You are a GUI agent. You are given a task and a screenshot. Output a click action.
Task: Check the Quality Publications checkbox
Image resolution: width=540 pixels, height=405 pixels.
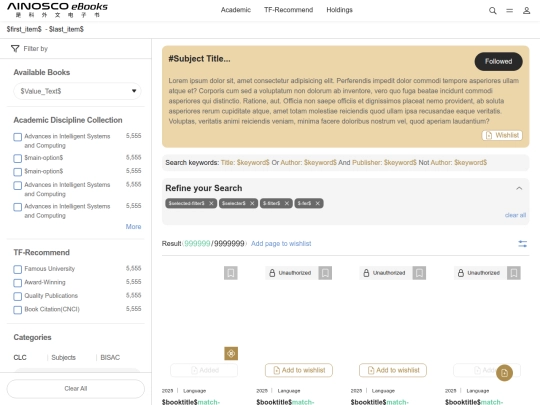(x=18, y=297)
